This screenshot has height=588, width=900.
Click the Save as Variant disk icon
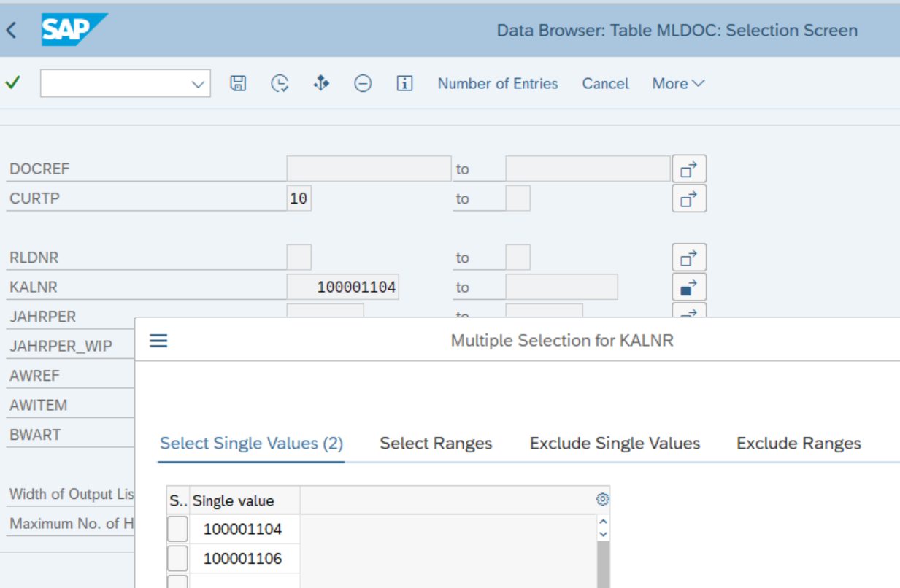[x=238, y=84]
